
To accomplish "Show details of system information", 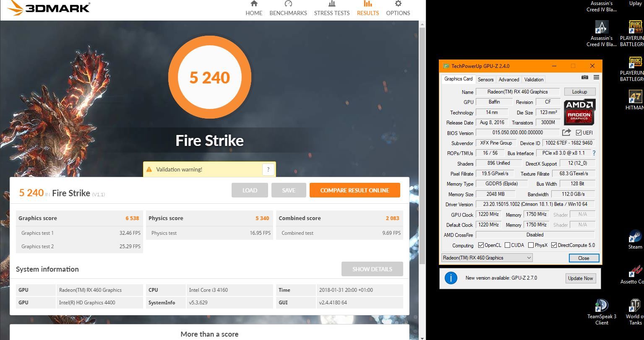I will [372, 269].
